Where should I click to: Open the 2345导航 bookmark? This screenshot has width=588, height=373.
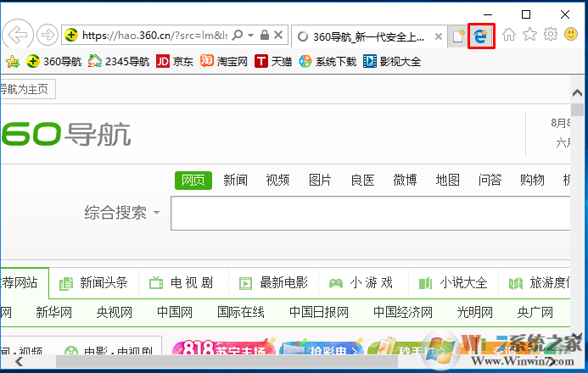pyautogui.click(x=119, y=61)
